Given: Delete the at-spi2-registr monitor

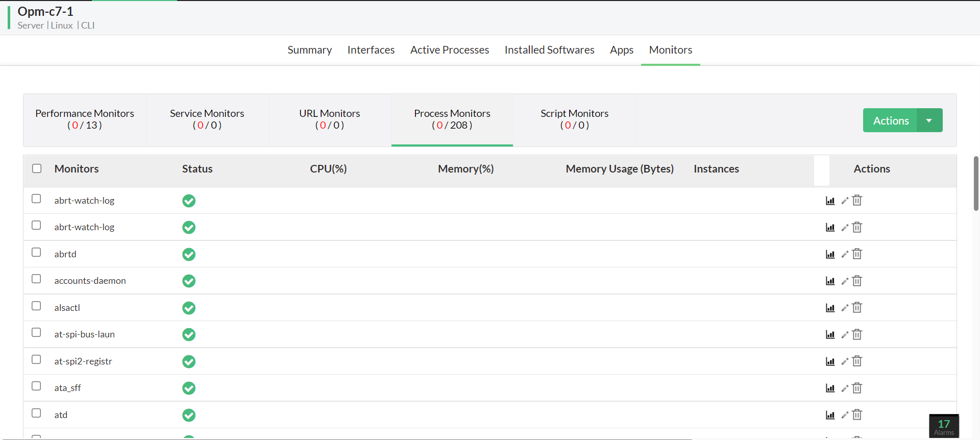Looking at the screenshot, I should [x=857, y=361].
